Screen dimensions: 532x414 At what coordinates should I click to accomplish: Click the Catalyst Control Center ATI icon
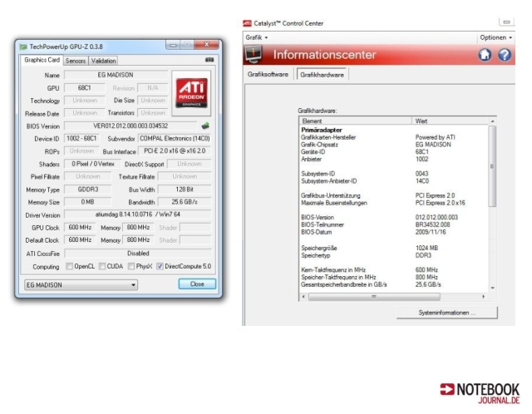pos(248,23)
